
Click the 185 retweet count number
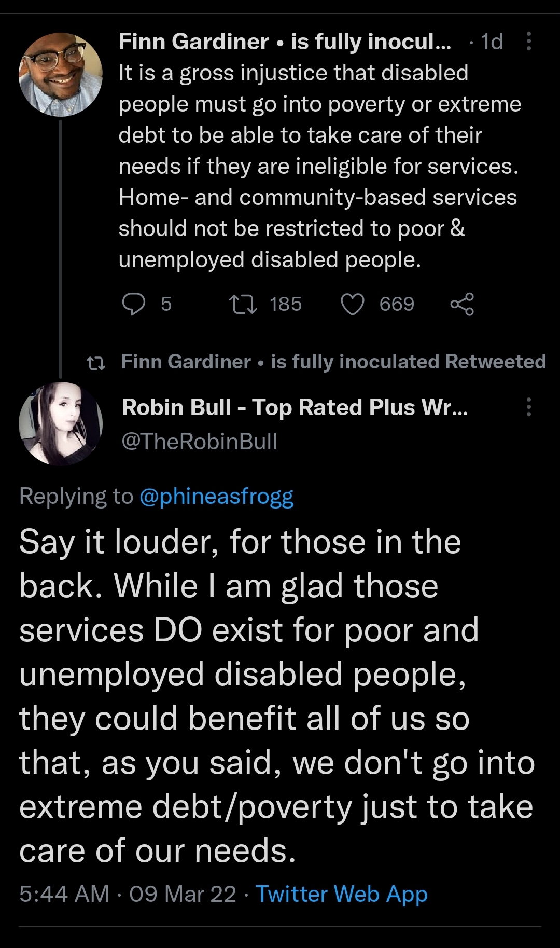(x=286, y=304)
